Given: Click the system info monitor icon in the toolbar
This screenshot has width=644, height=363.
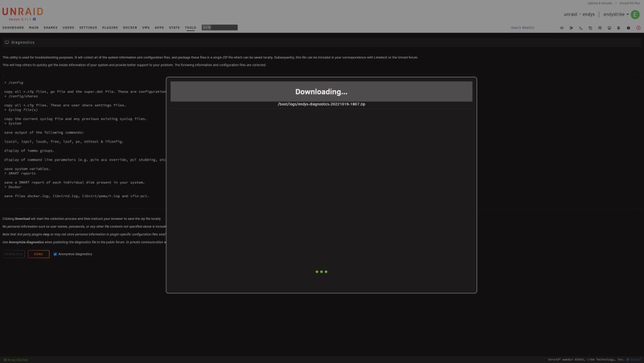Looking at the screenshot, I should point(609,28).
